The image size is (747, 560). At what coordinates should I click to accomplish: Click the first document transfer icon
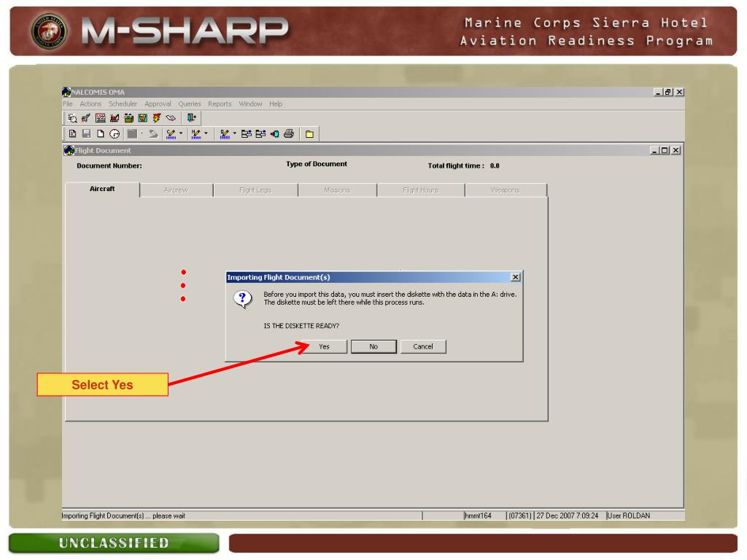pyautogui.click(x=247, y=134)
